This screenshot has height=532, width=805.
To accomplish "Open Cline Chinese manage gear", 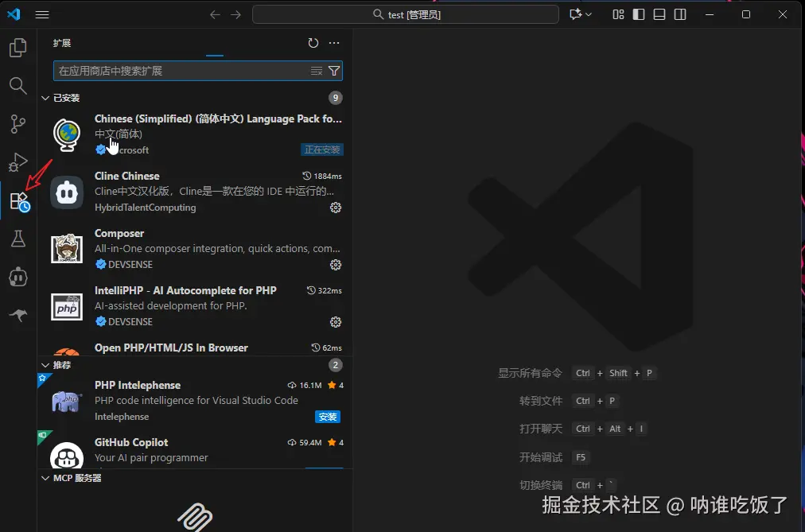I will click(336, 208).
